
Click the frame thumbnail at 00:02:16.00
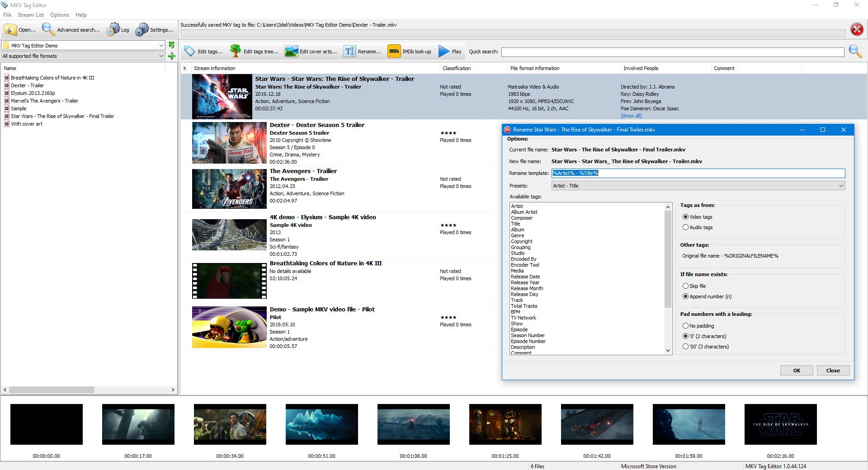[781, 424]
